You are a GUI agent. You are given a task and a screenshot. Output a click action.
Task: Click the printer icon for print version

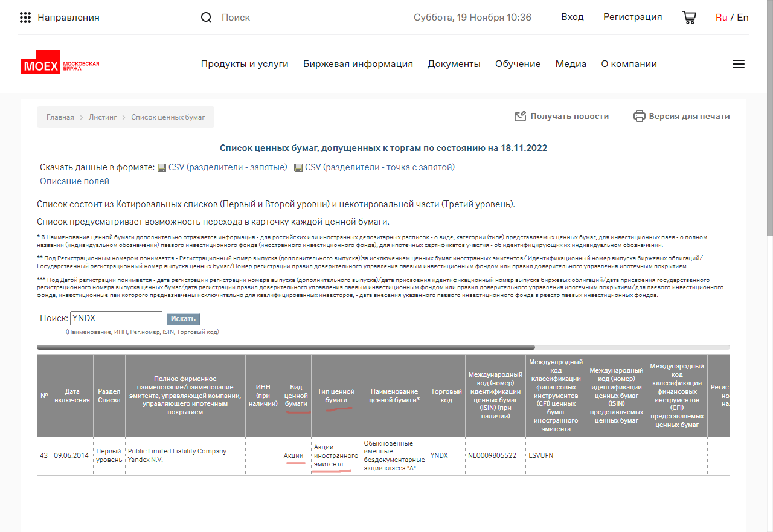coord(639,116)
